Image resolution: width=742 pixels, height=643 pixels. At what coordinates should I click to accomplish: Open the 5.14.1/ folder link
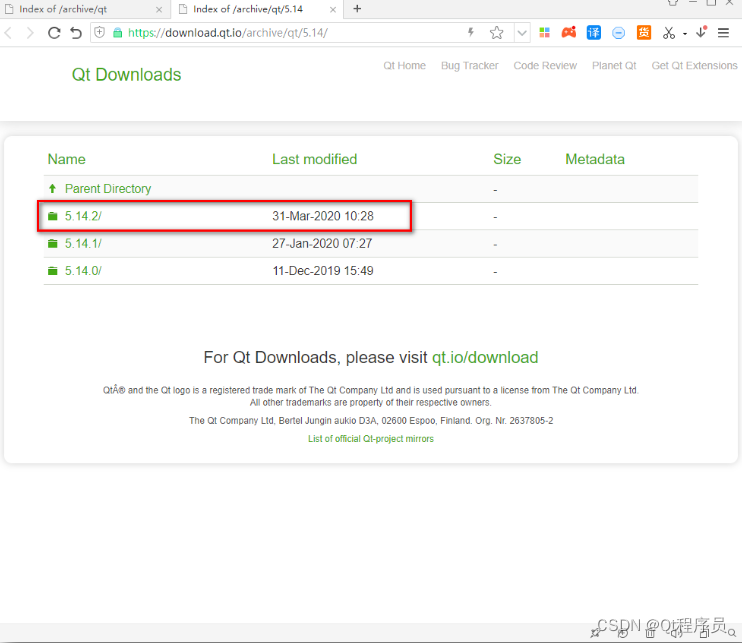point(83,244)
